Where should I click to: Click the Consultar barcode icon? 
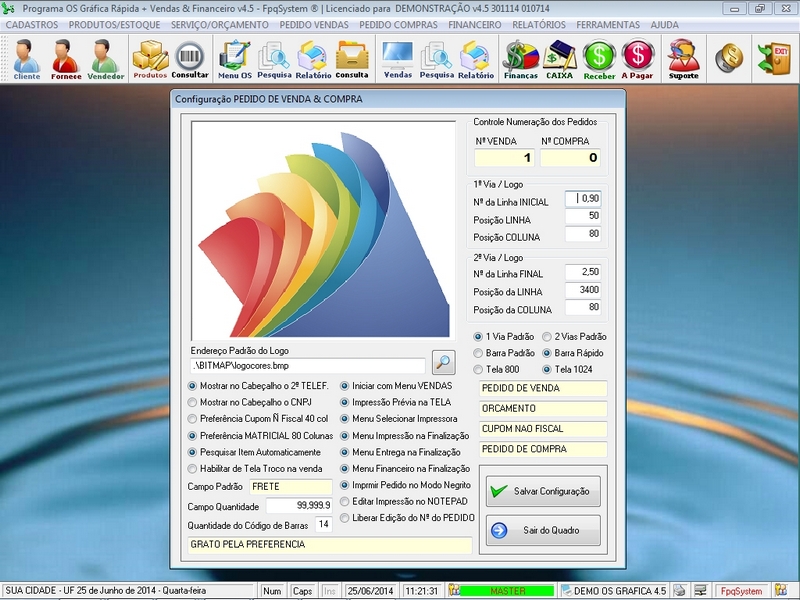click(x=190, y=58)
